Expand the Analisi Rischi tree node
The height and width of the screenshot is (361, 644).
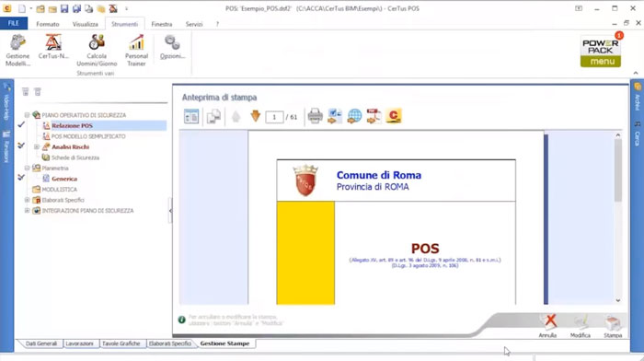pyautogui.click(x=37, y=146)
